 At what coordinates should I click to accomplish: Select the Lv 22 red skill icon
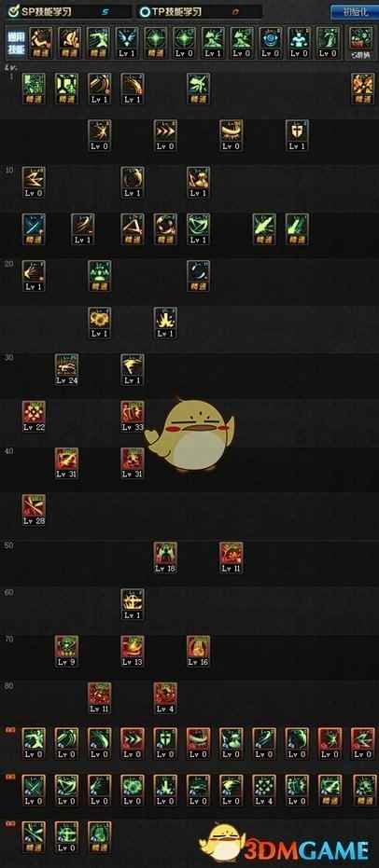pyautogui.click(x=34, y=416)
